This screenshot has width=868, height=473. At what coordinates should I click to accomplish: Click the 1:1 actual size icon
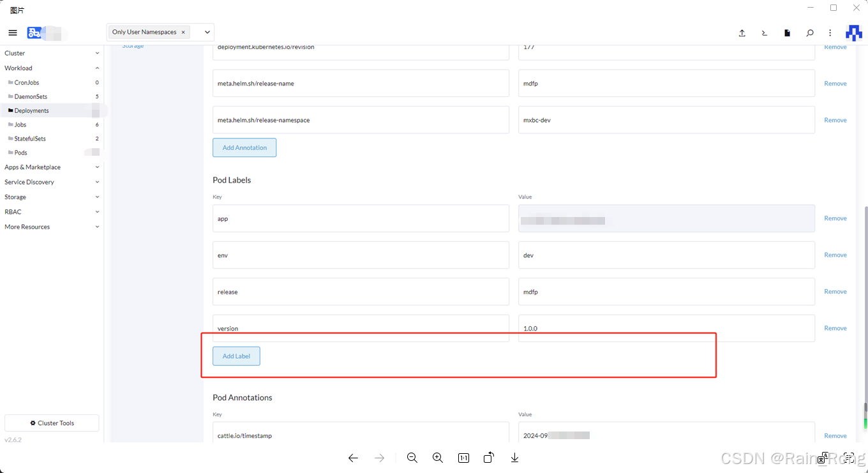pos(463,458)
